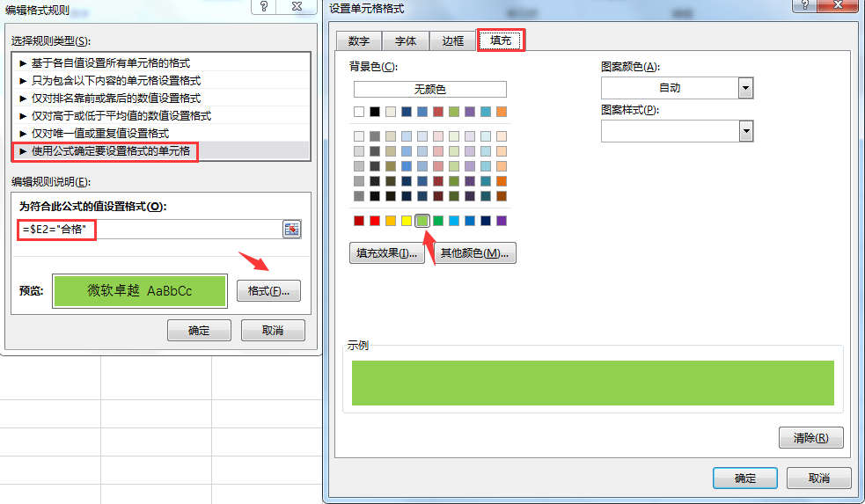Image resolution: width=865 pixels, height=504 pixels.
Task: Pick the medium blue swatch in the standard colors row
Action: (x=470, y=221)
